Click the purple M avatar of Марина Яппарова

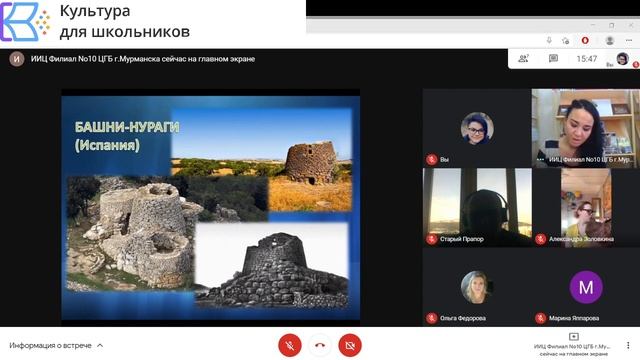[586, 287]
